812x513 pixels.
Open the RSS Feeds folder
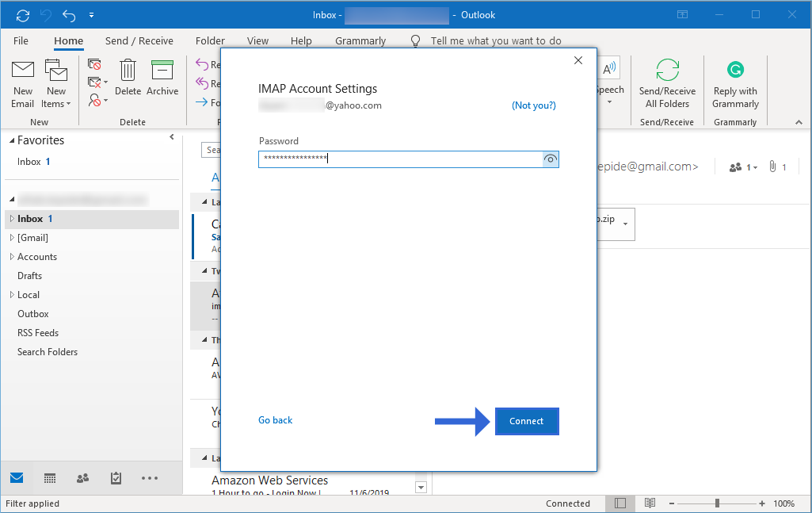[38, 333]
